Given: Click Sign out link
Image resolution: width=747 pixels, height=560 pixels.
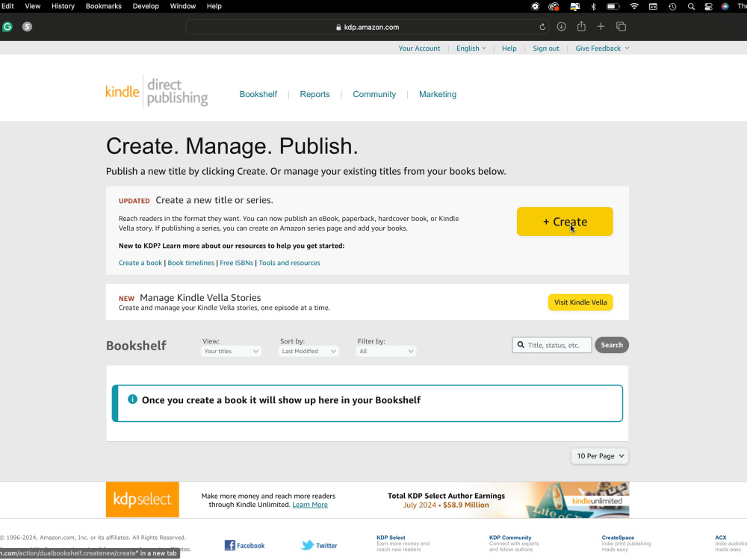Looking at the screenshot, I should 546,48.
